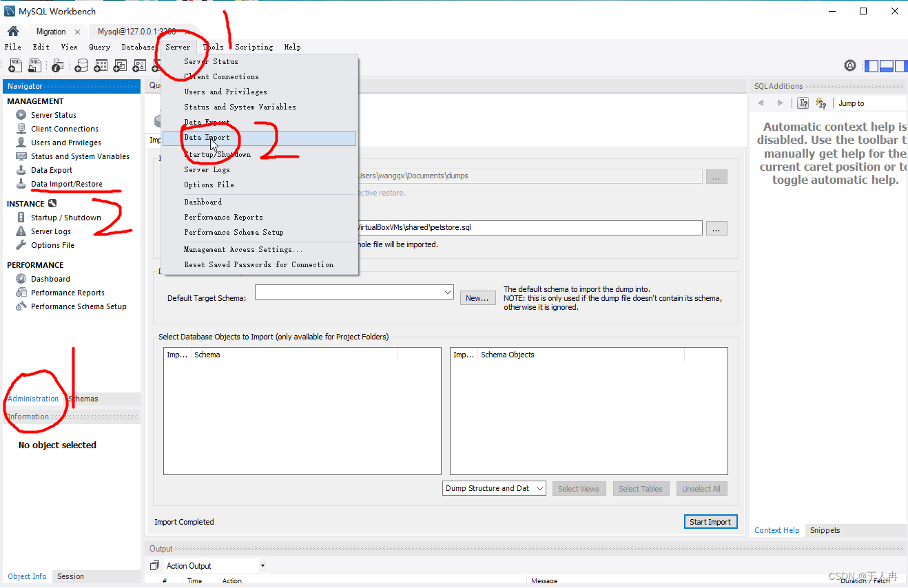Open Options File in Navigator
This screenshot has width=908, height=588.
pos(52,245)
